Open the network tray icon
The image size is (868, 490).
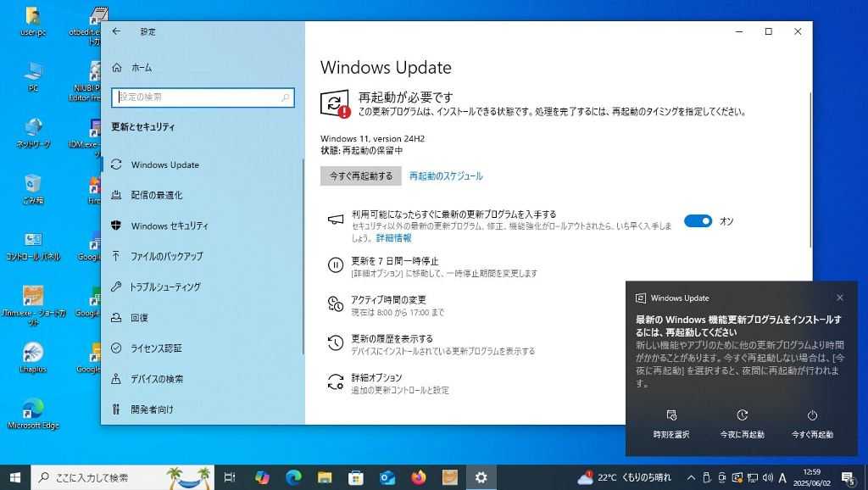point(753,477)
